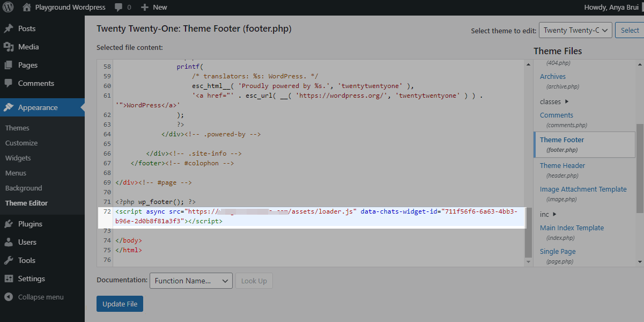The height and width of the screenshot is (322, 644).
Task: Open the Theme Header file link
Action: 562,165
